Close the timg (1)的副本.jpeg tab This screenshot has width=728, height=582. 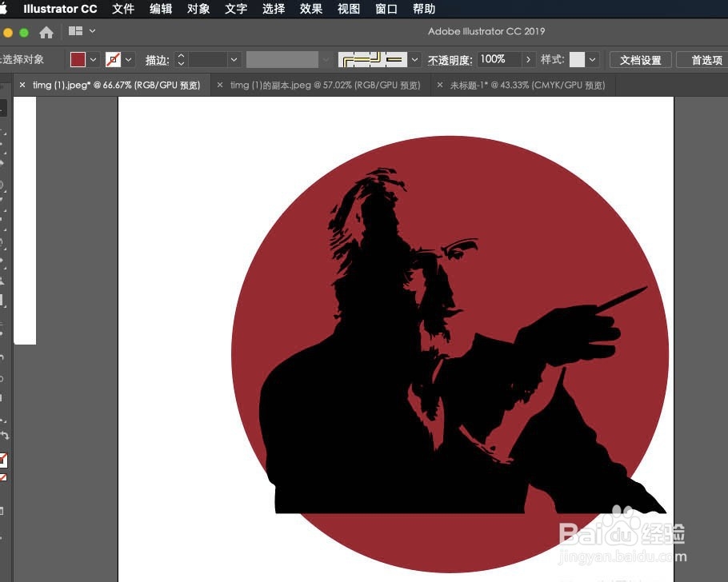220,85
